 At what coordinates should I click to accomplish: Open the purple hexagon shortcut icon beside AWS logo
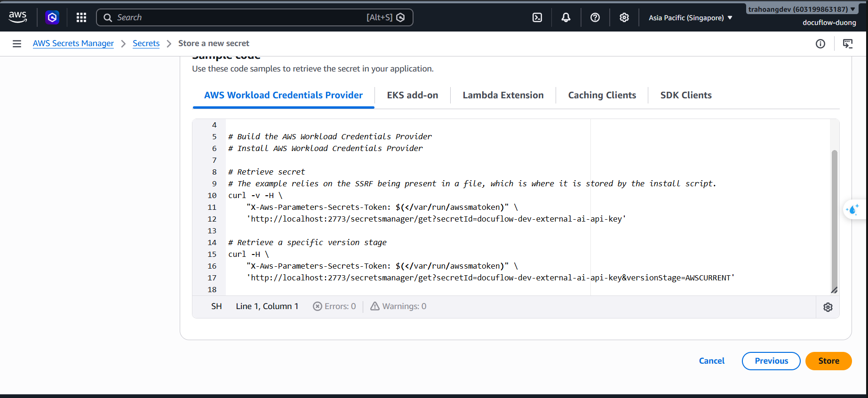[x=52, y=17]
